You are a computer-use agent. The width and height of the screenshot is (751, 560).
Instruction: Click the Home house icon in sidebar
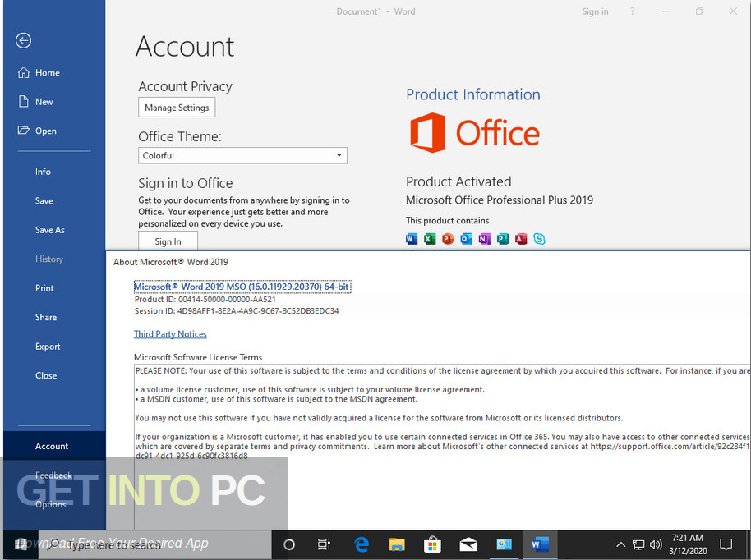(x=24, y=72)
